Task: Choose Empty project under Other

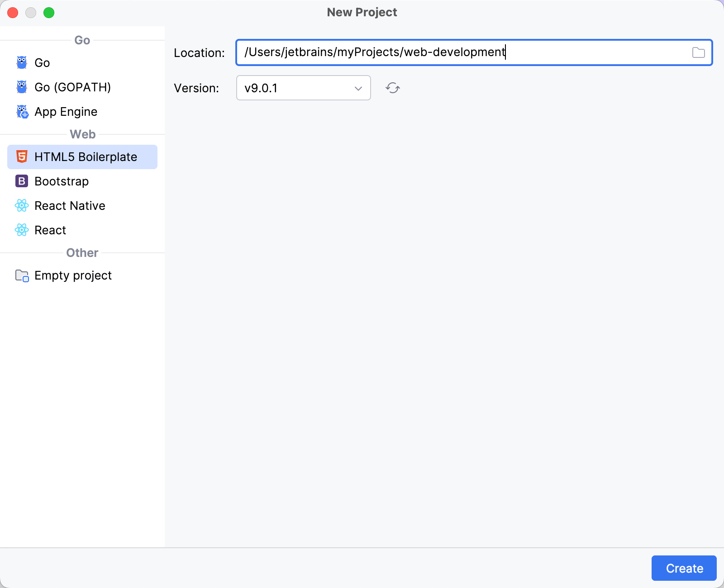Action: (73, 275)
